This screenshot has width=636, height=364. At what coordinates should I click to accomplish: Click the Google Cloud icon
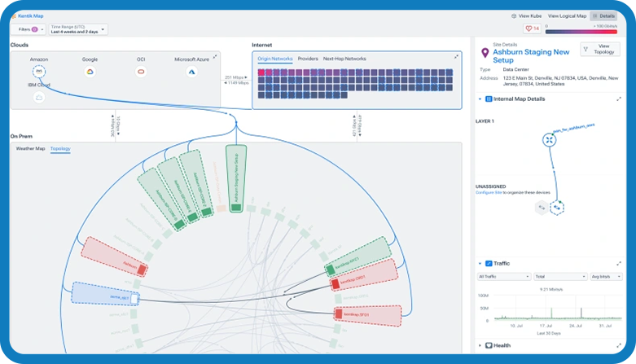point(90,72)
